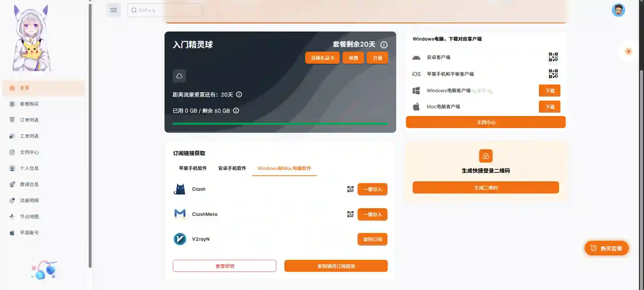644x290 pixels.
Task: Click the floating 购买套餐 cart button
Action: pyautogui.click(x=606, y=248)
